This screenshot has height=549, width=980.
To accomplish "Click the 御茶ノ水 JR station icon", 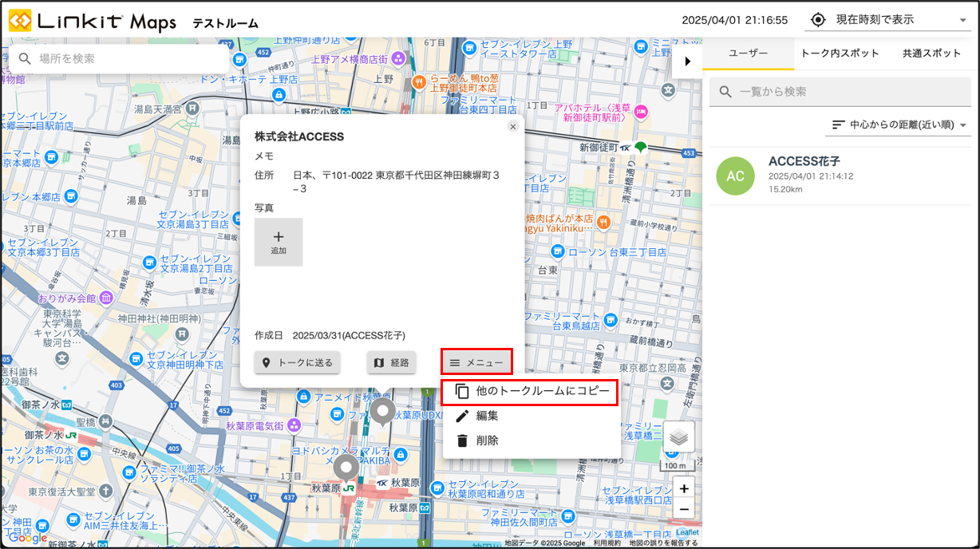I will [71, 436].
